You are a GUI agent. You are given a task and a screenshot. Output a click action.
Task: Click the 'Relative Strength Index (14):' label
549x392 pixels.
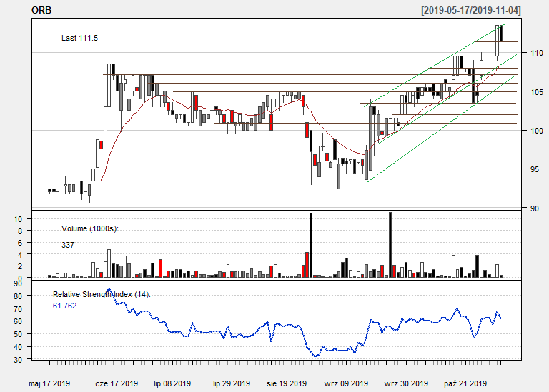[102, 294]
